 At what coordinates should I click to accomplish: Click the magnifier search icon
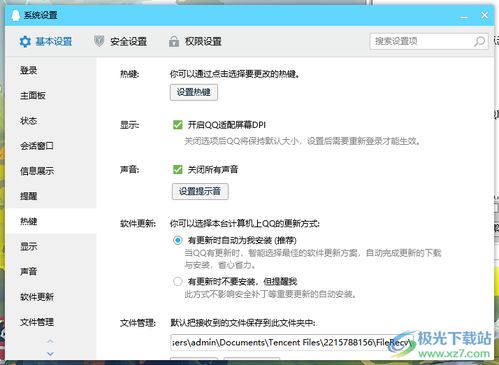(x=480, y=41)
